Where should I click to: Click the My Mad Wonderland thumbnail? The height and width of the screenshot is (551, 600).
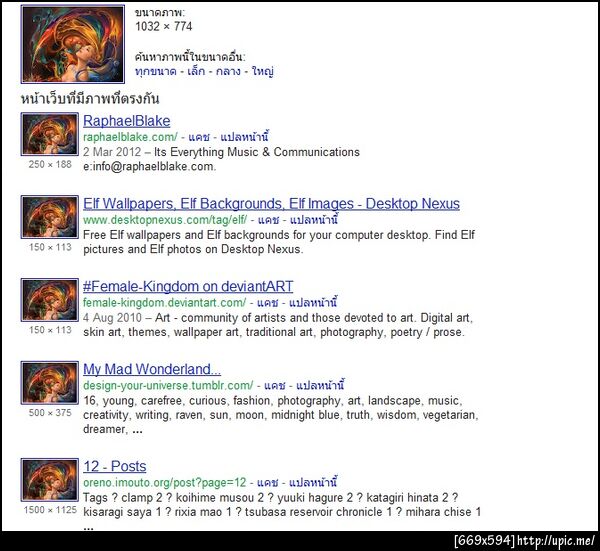click(x=50, y=382)
